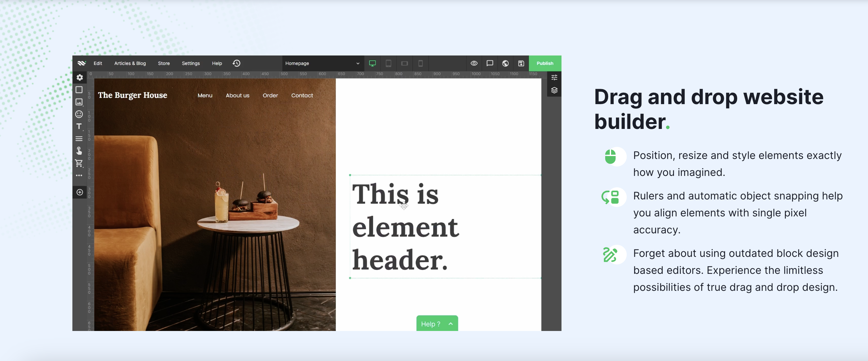Click the History/undo clock icon
The width and height of the screenshot is (868, 361).
pos(236,63)
